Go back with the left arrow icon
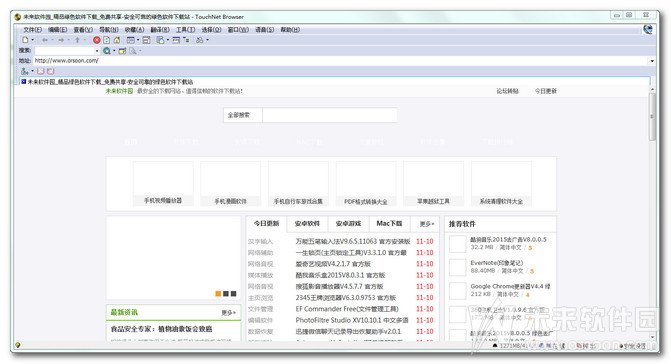This screenshot has width=671, height=364. pyautogui.click(x=45, y=40)
